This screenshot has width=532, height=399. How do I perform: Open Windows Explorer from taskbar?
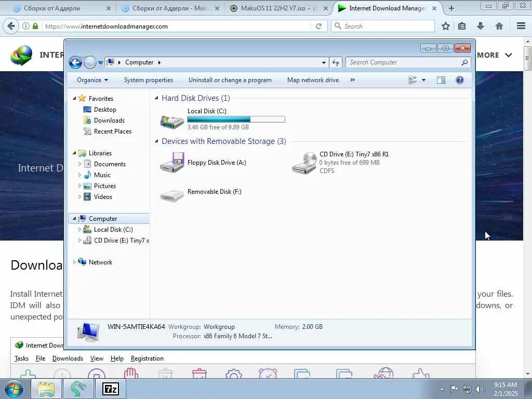click(46, 389)
